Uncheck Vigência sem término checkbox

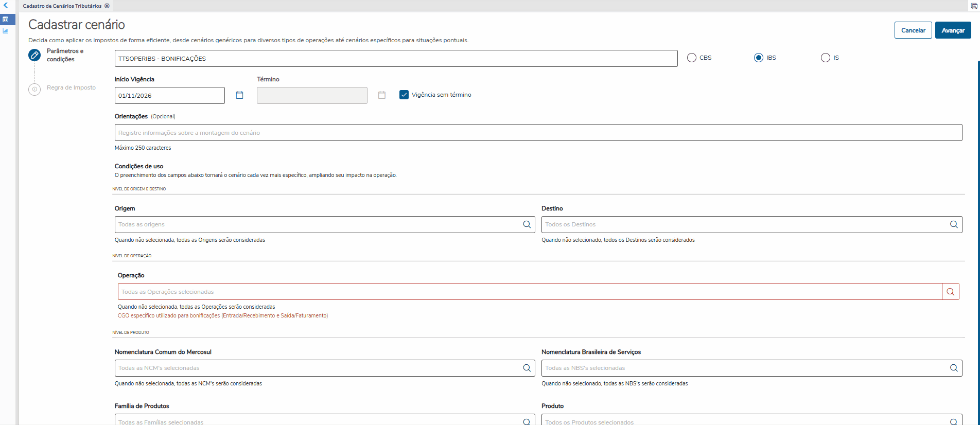coord(404,95)
